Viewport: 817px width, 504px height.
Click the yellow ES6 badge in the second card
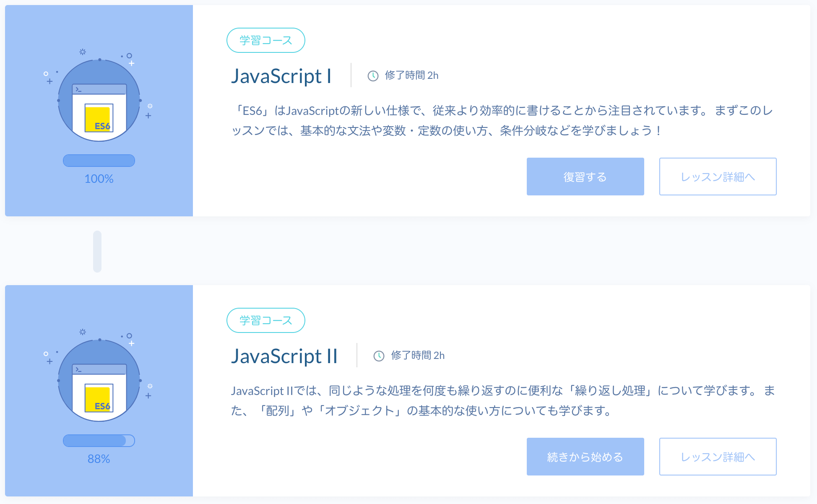pyautogui.click(x=99, y=398)
